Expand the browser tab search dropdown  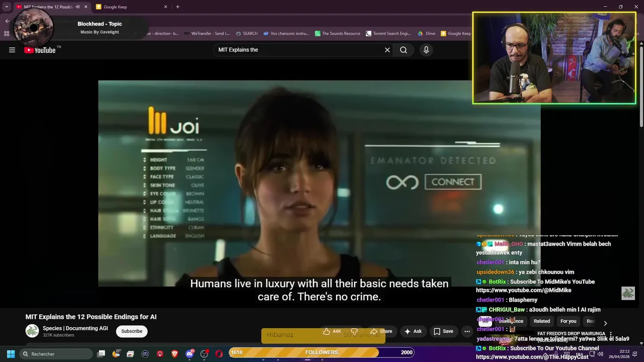[7, 7]
